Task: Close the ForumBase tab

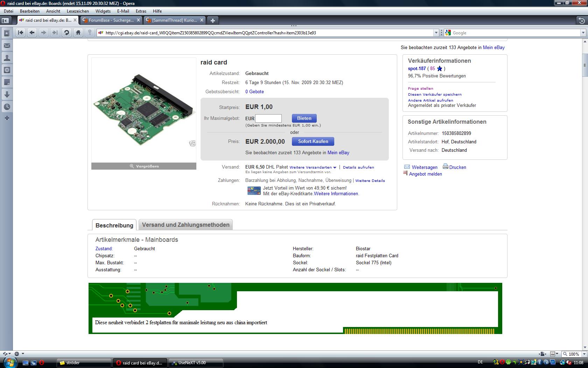Action: pyautogui.click(x=138, y=20)
